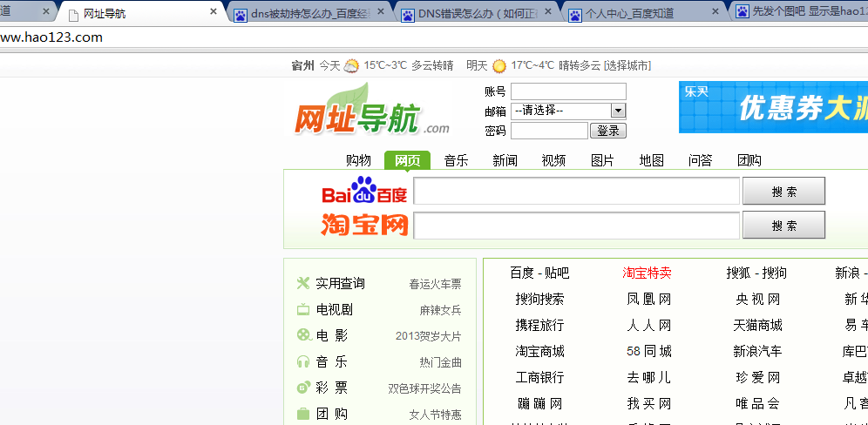Open the 携程旅行 link
The width and height of the screenshot is (868, 425).
539,326
